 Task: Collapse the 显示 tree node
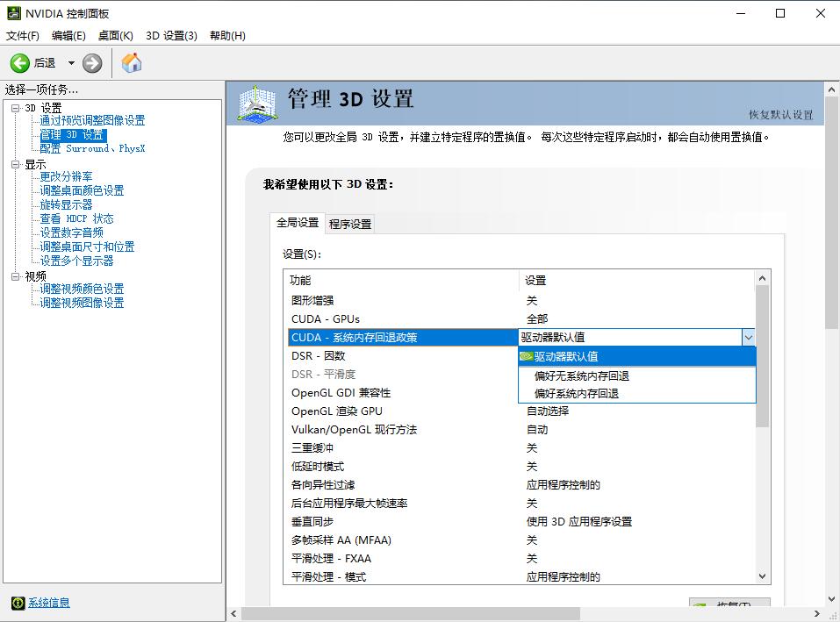[x=16, y=164]
